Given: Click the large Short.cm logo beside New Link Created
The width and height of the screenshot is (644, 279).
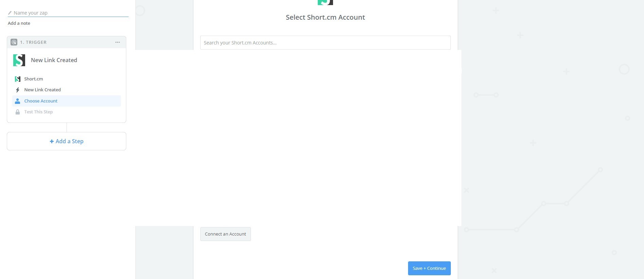Looking at the screenshot, I should (x=19, y=60).
